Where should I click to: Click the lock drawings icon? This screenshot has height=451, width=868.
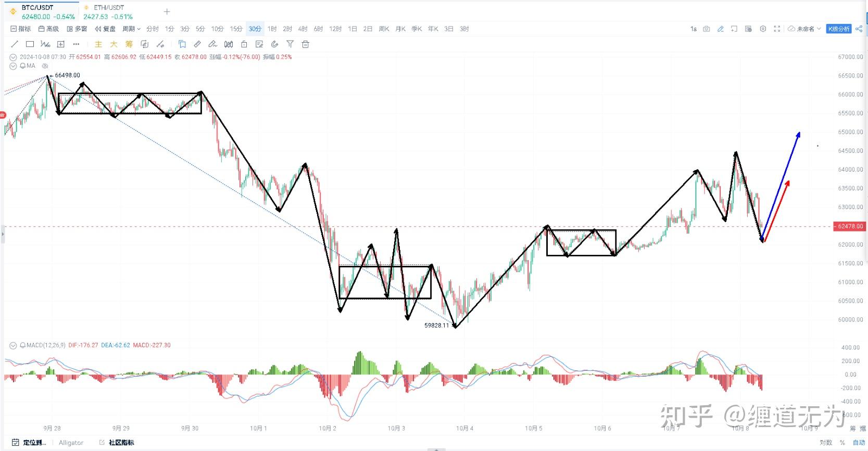tap(244, 44)
